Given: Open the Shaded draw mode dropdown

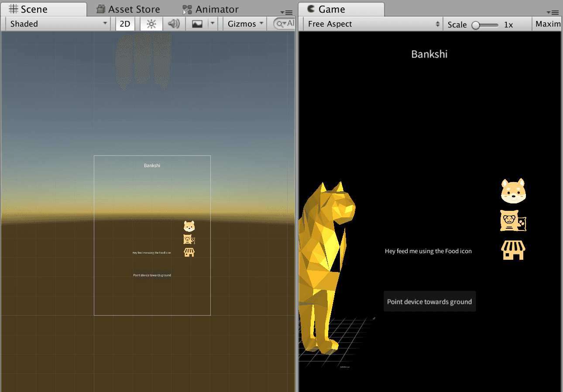Looking at the screenshot, I should [x=58, y=24].
